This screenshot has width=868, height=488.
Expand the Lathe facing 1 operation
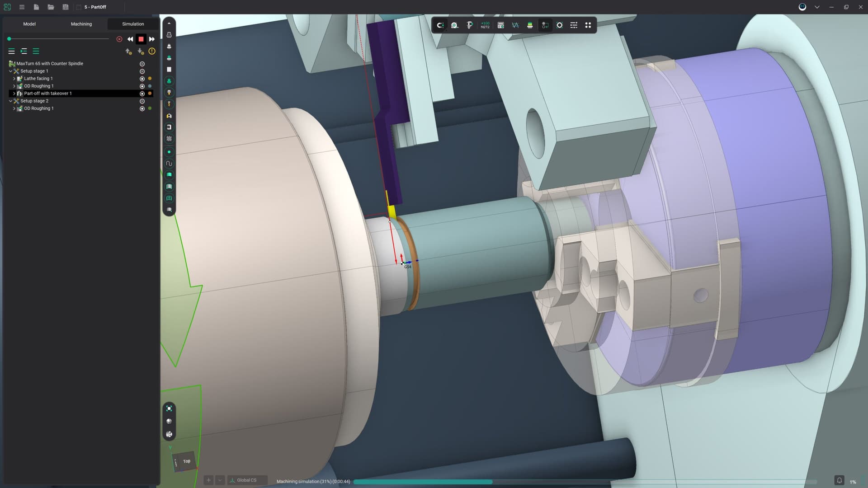click(x=14, y=79)
